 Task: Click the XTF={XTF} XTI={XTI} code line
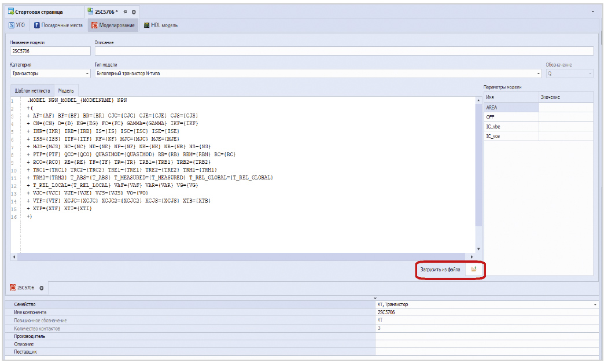point(60,208)
